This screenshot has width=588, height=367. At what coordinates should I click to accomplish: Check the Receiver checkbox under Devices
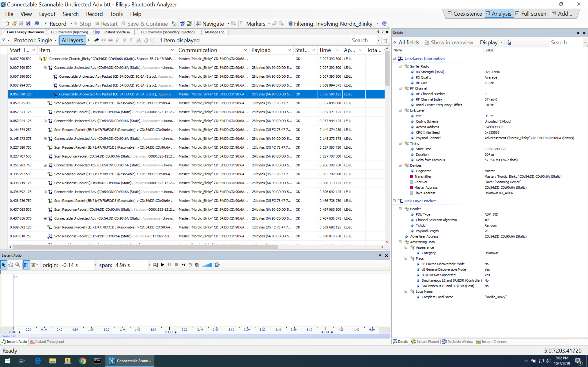point(411,182)
